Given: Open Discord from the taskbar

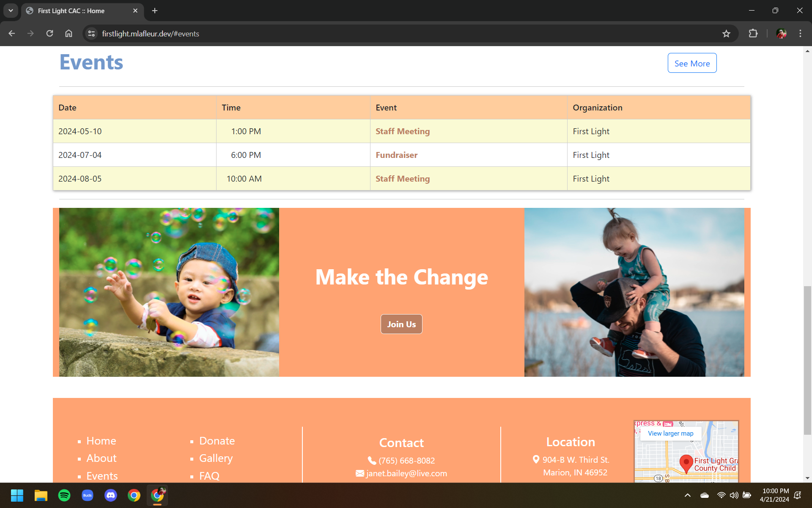Looking at the screenshot, I should pyautogui.click(x=111, y=495).
